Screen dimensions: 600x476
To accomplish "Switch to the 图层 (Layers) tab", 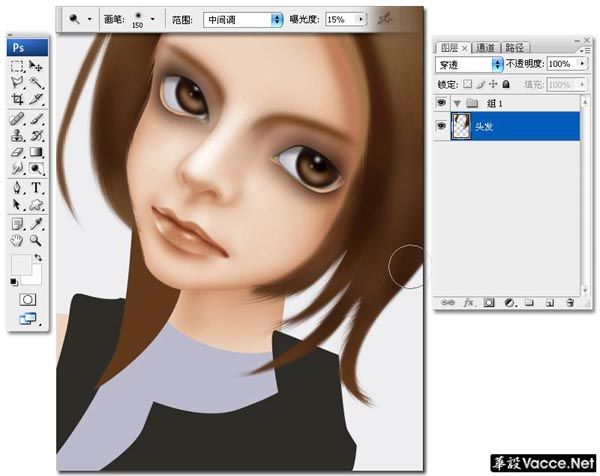I will 450,47.
